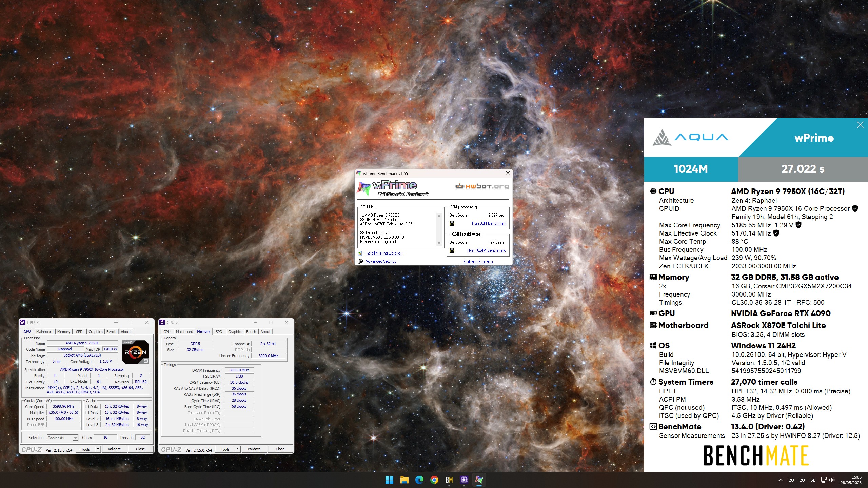The height and width of the screenshot is (488, 868).
Task: Open the Graphics tab in the left CPU-Z window
Action: [95, 332]
